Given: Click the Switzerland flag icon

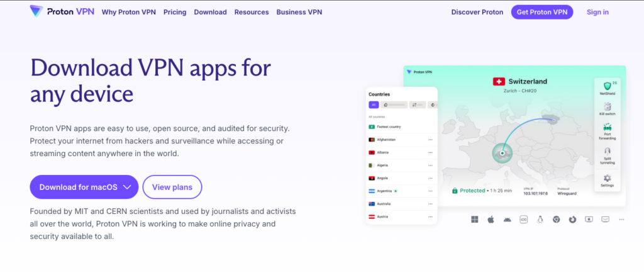Looking at the screenshot, I should pyautogui.click(x=499, y=81).
